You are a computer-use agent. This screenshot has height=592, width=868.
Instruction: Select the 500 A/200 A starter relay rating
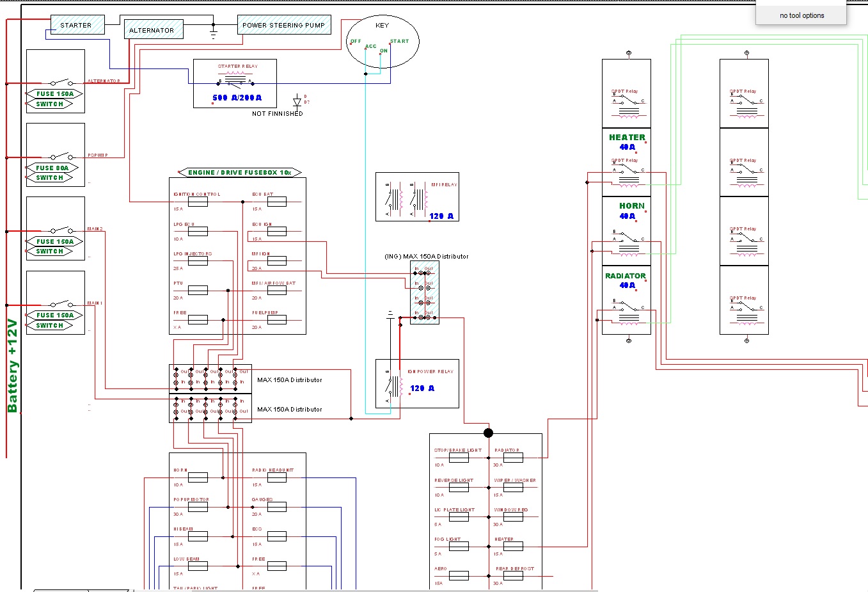(237, 98)
